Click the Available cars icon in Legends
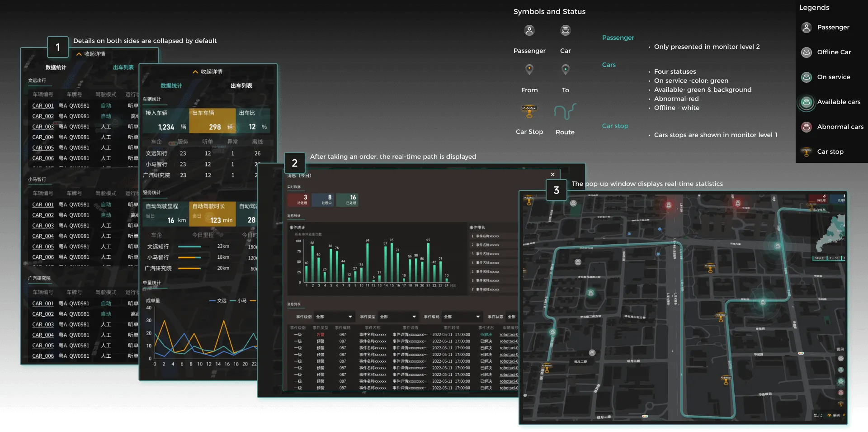 [807, 102]
